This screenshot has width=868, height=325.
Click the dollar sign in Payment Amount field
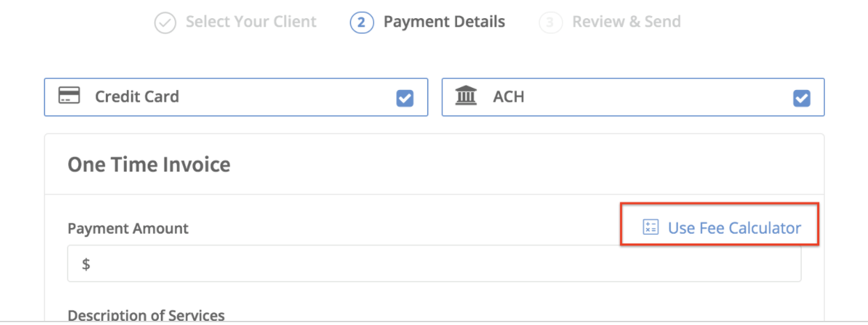pos(86,264)
